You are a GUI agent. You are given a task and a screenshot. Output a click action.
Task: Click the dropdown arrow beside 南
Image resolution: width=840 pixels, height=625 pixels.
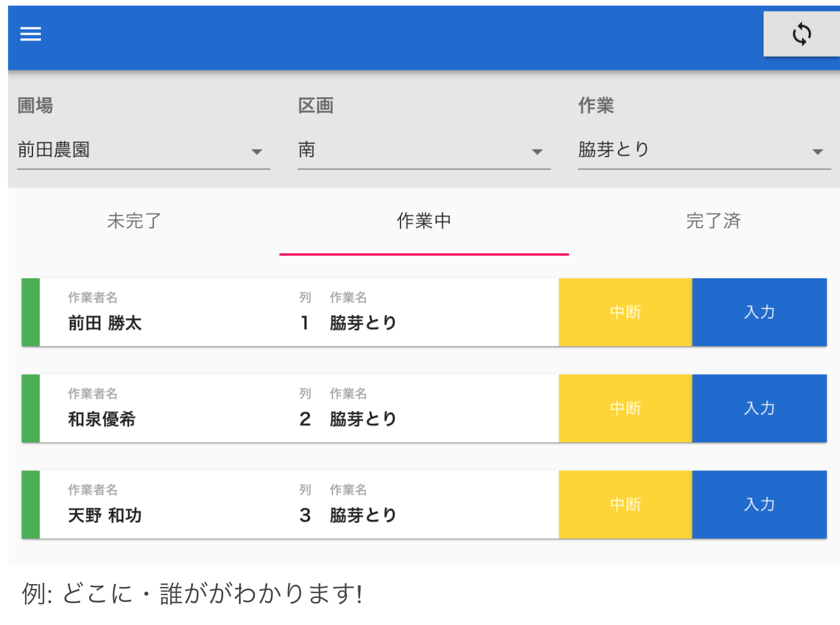[x=537, y=152]
